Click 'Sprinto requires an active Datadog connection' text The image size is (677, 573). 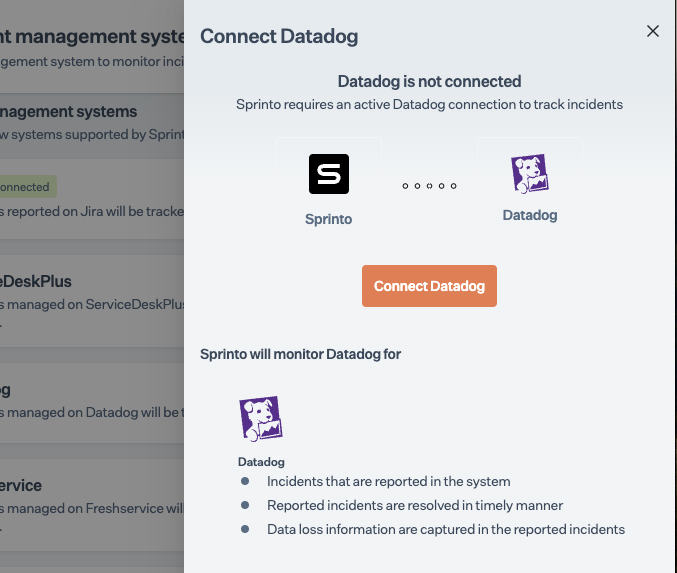tap(429, 104)
